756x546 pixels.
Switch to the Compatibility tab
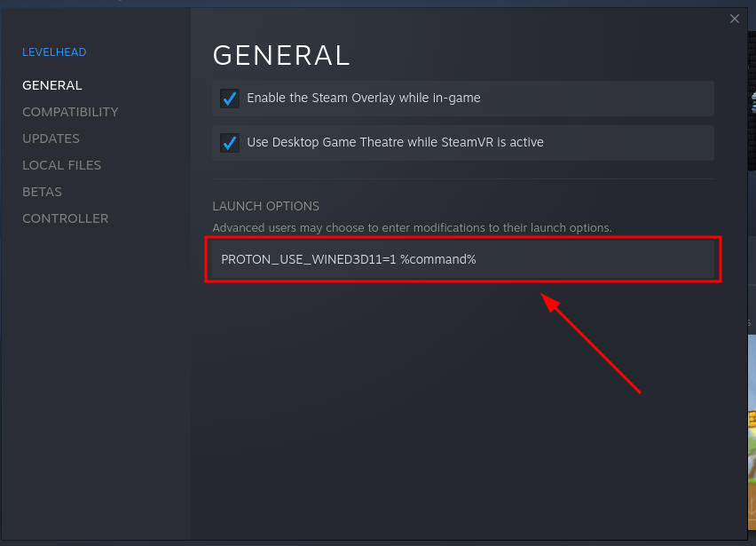click(x=70, y=113)
